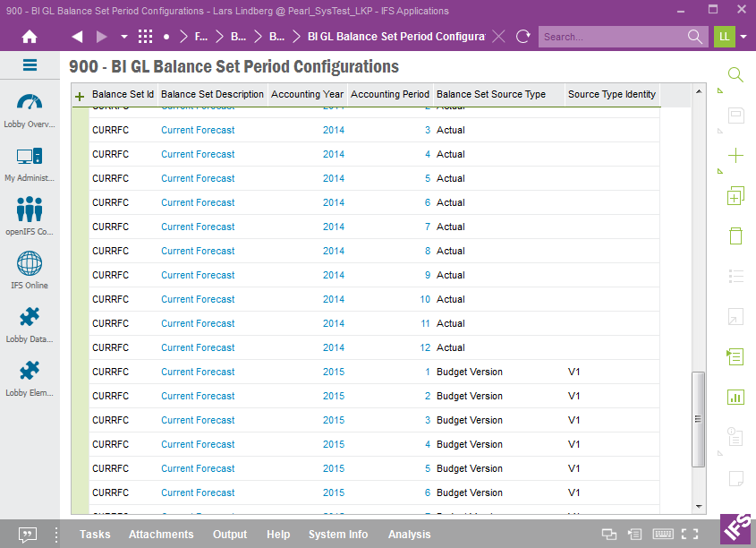Click the Duplicate record icon
The image size is (756, 548).
(735, 196)
